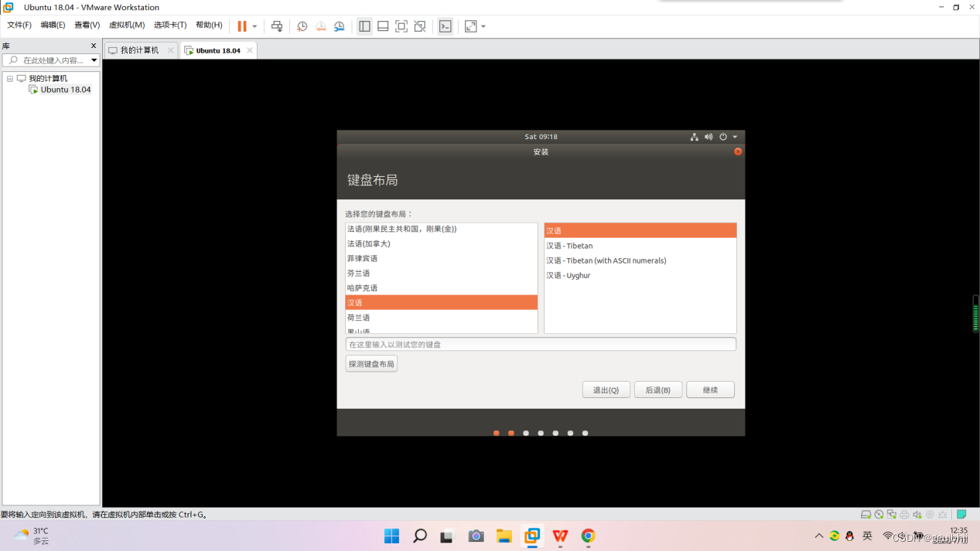Image resolution: width=980 pixels, height=551 pixels.
Task: Click the Ubuntu volume icon in top bar
Action: (x=709, y=137)
